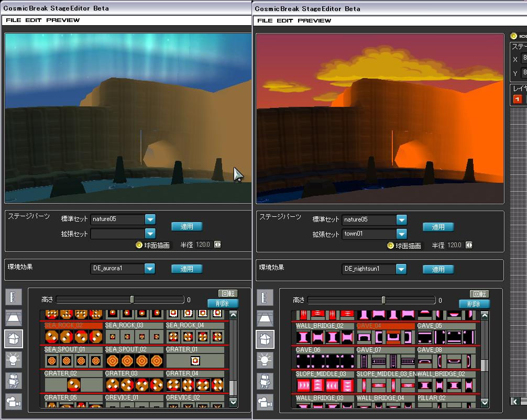The image size is (527, 420).
Task: Expand the town01 extension set dropdown
Action: click(401, 234)
